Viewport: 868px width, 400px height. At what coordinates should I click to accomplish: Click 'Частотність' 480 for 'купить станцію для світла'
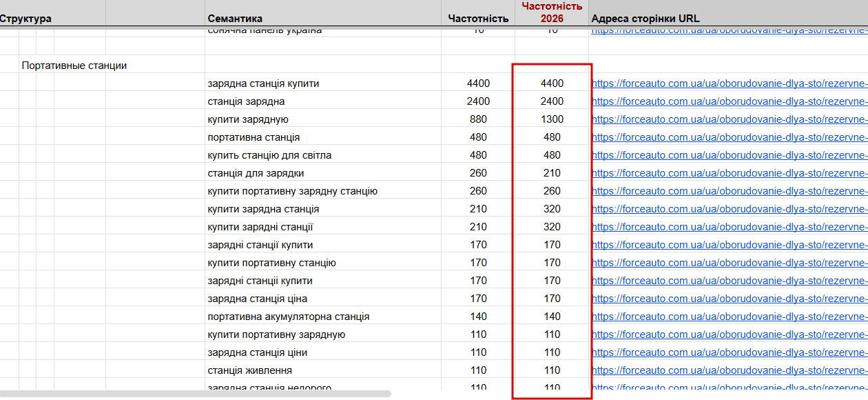[x=478, y=155]
